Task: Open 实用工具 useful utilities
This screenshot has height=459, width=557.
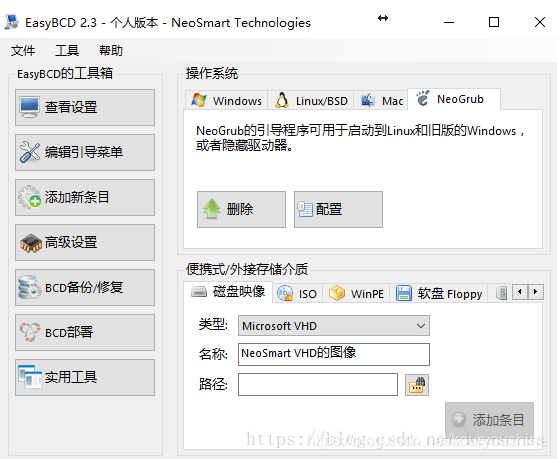Action: click(85, 377)
